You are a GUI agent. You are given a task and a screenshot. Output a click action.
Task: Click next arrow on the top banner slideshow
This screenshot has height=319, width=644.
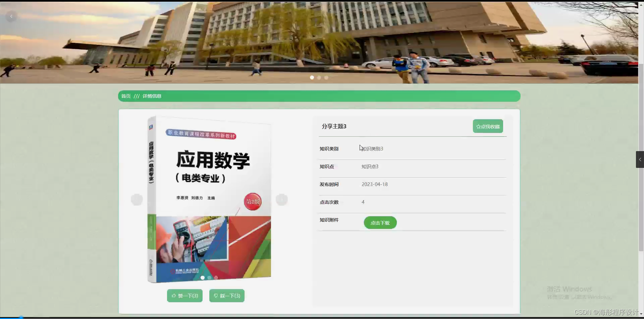click(627, 16)
